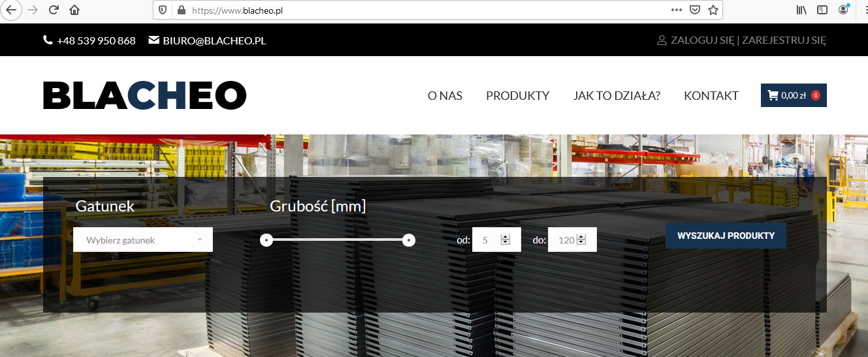Navigate to O NAS page

coord(445,96)
